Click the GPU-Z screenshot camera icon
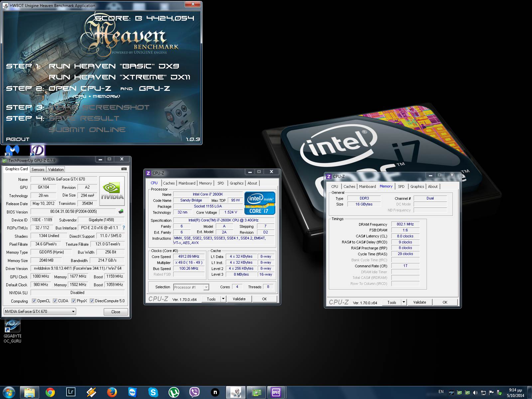This screenshot has width=532, height=399. pyautogui.click(x=124, y=169)
